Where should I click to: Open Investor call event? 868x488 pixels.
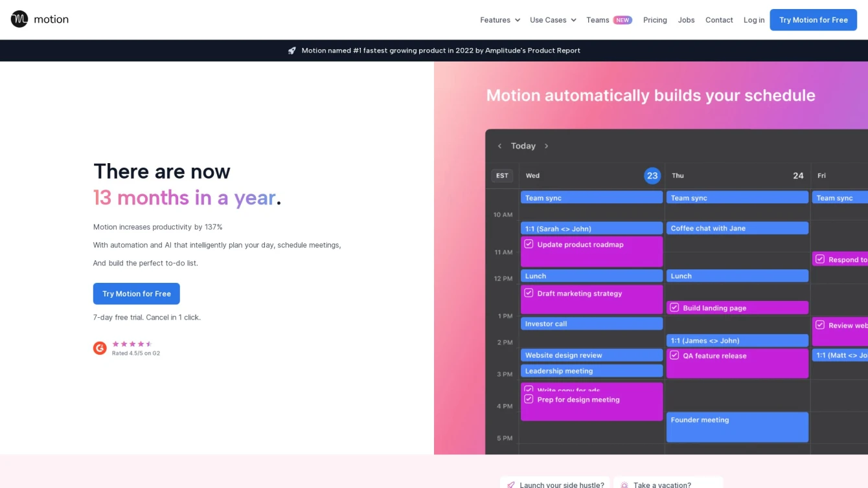click(x=591, y=324)
